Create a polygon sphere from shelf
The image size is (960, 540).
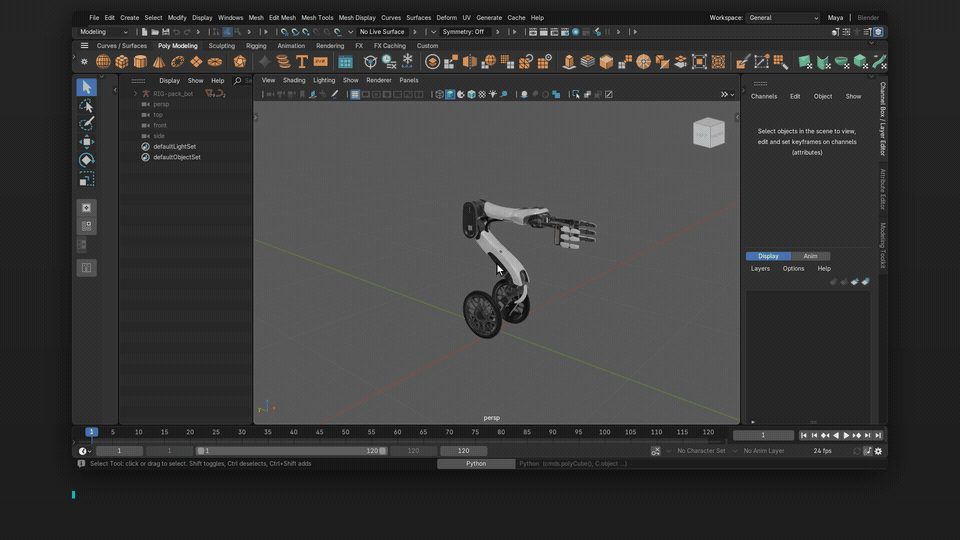[x=103, y=62]
